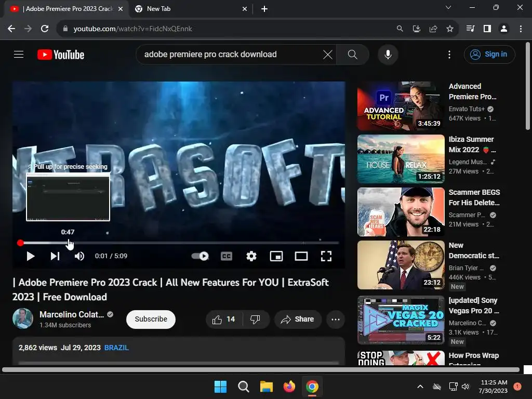This screenshot has width=532, height=399.
Task: Enter full screen mode
Action: [326, 256]
